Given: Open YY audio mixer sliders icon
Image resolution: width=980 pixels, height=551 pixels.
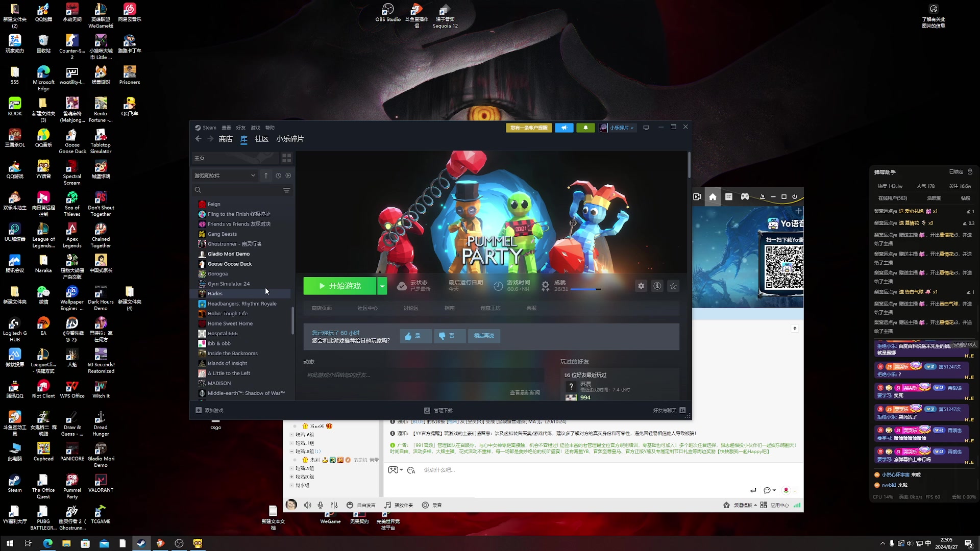Looking at the screenshot, I should click(x=334, y=505).
